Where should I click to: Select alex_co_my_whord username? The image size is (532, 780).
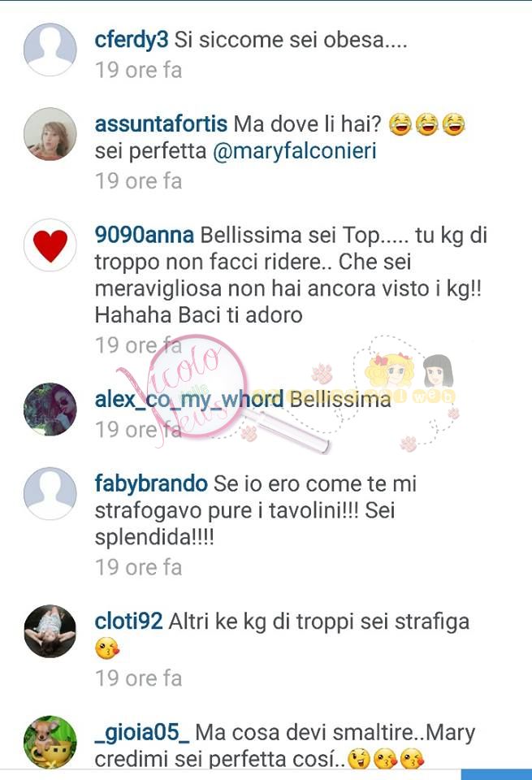tap(189, 400)
